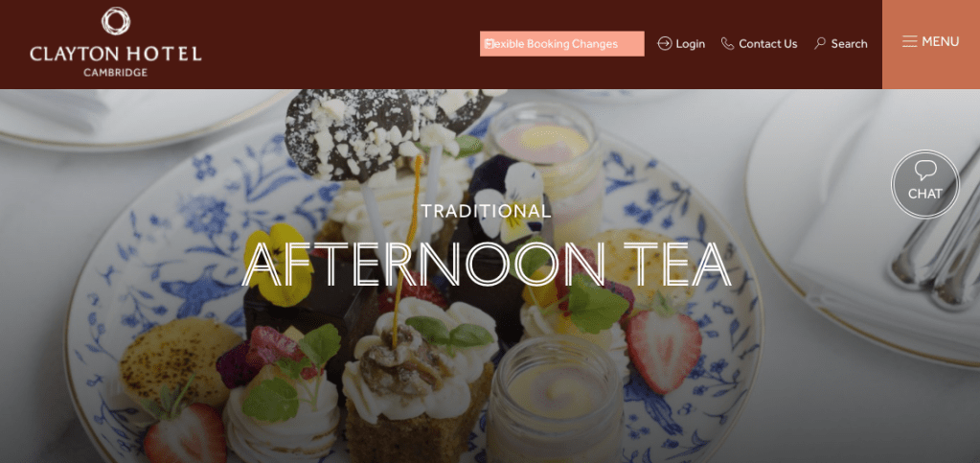Image resolution: width=980 pixels, height=463 pixels.
Task: Open the Login link
Action: 681,44
